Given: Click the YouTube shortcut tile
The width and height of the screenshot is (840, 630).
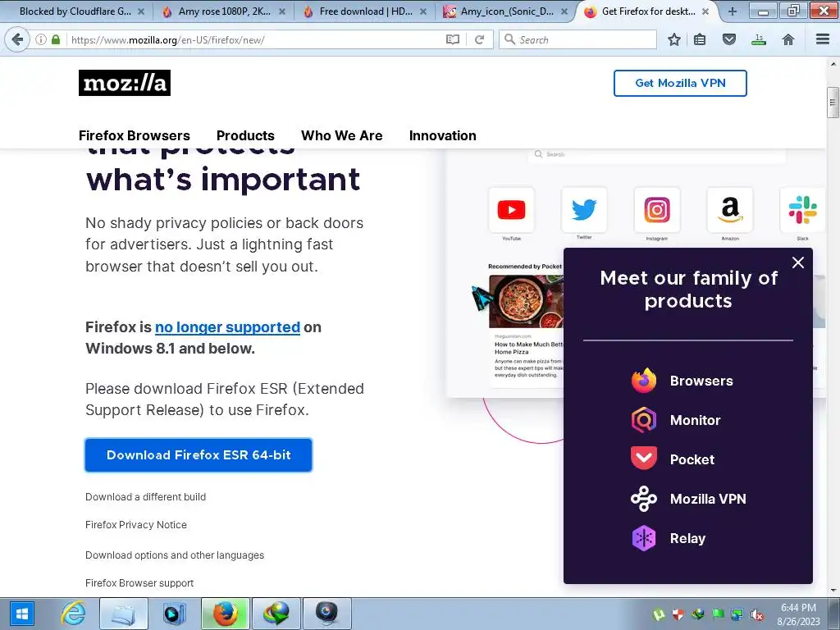Looking at the screenshot, I should point(511,210).
